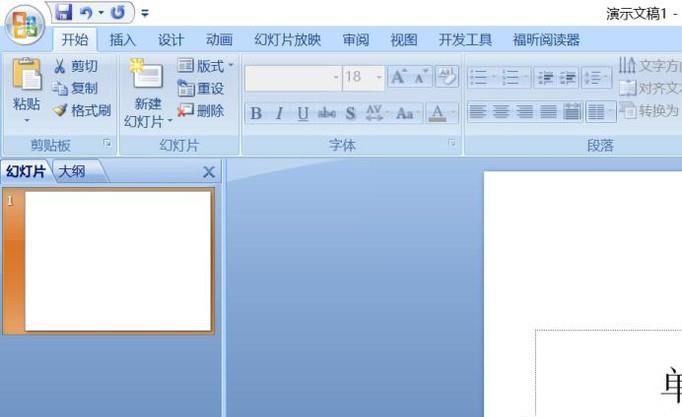The image size is (682, 417).
Task: Select slide 1 thumbnail
Action: (118, 261)
